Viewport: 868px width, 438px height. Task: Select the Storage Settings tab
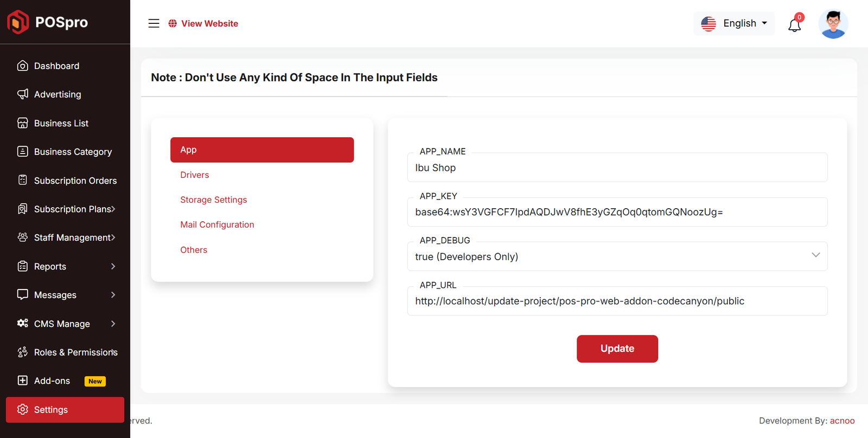[213, 199]
